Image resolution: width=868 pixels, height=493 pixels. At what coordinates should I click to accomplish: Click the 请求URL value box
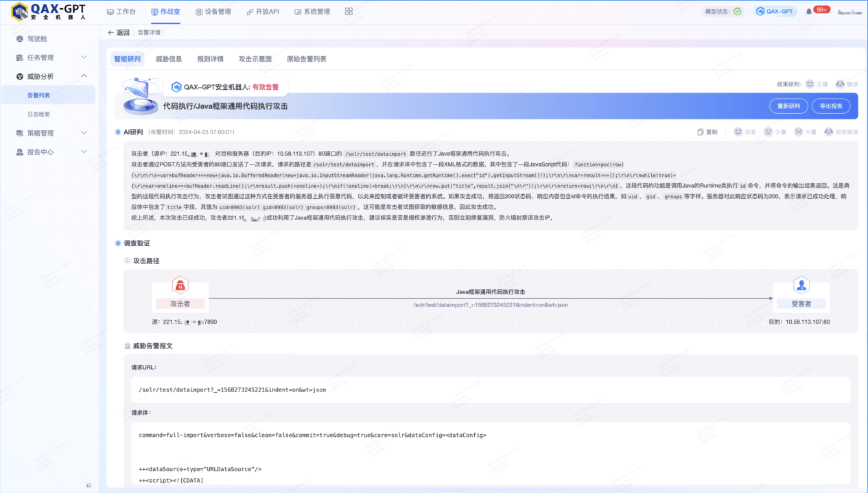[491, 389]
